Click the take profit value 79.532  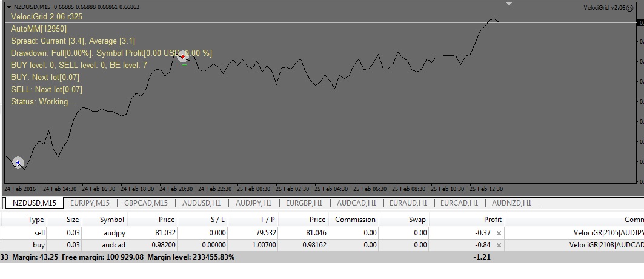[x=265, y=233]
